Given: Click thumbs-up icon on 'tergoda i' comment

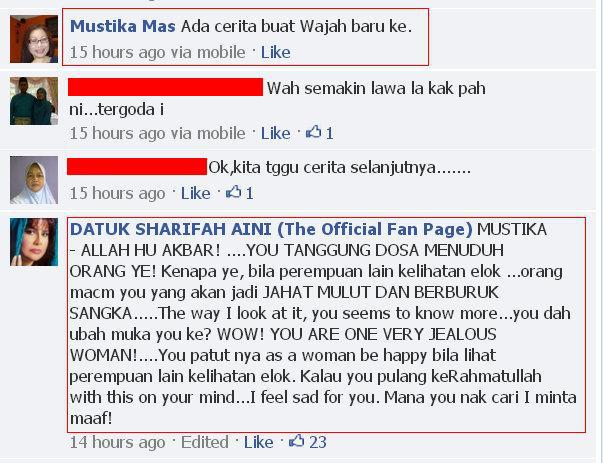Looking at the screenshot, I should (313, 132).
